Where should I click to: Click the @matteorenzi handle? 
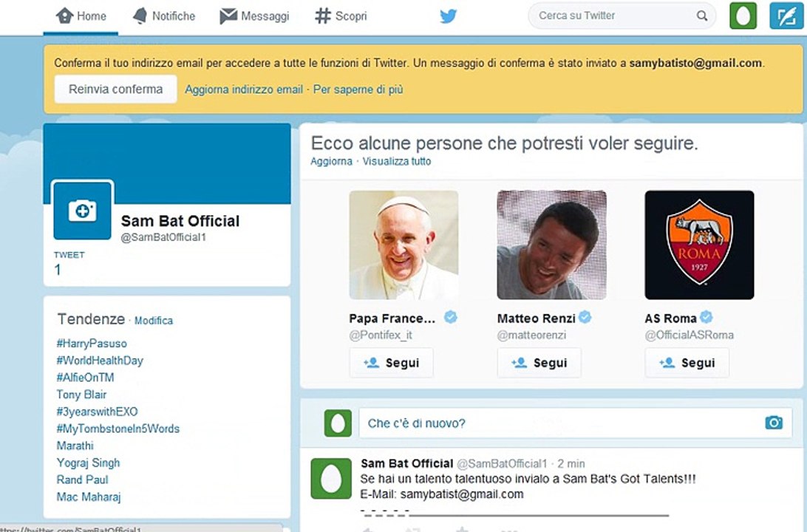coord(531,335)
